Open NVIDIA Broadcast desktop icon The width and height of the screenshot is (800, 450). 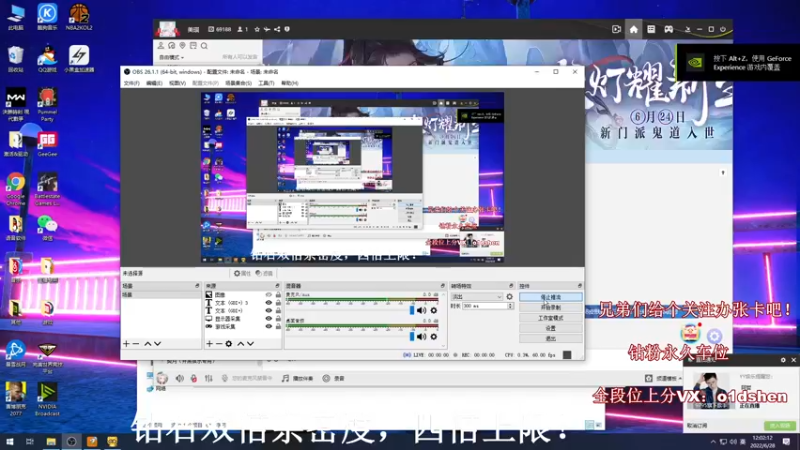click(x=47, y=400)
